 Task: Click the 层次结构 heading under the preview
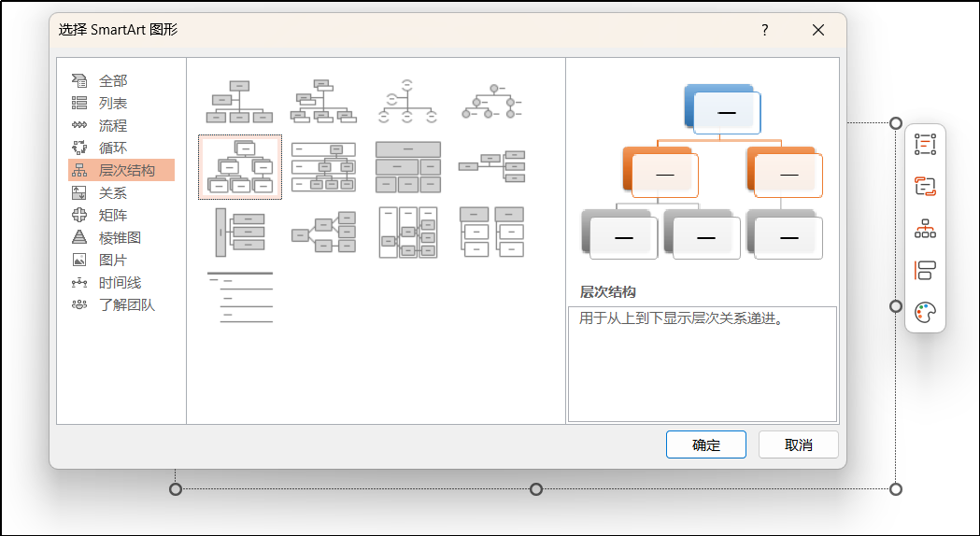coord(608,291)
